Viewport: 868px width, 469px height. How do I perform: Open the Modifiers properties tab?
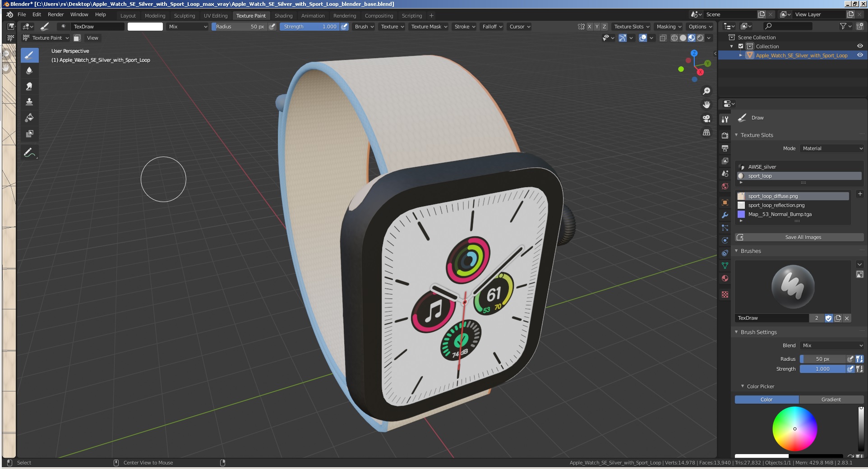(725, 215)
